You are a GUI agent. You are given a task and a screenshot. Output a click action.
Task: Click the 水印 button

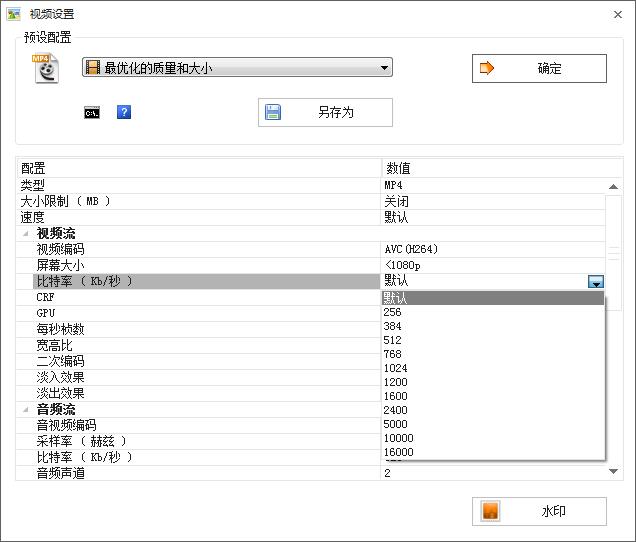pyautogui.click(x=539, y=511)
